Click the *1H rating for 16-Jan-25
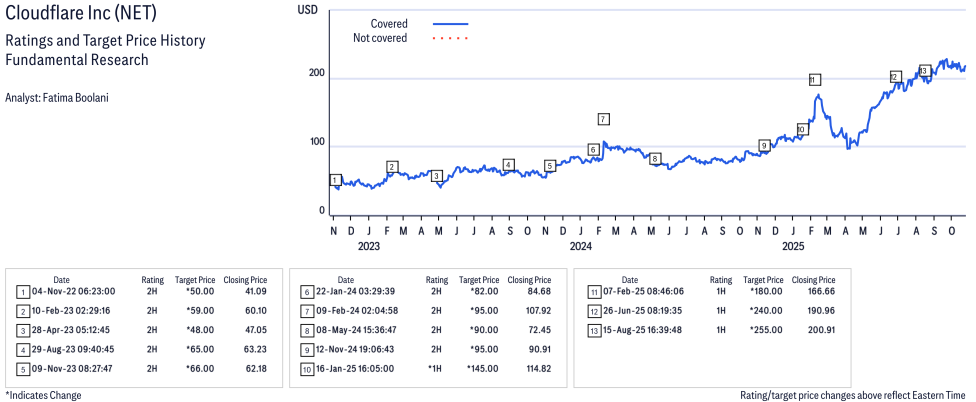 point(436,368)
